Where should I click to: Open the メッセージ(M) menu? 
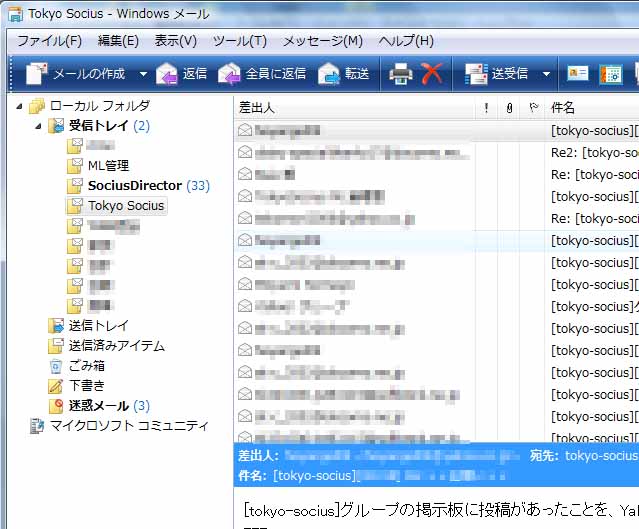pyautogui.click(x=323, y=41)
